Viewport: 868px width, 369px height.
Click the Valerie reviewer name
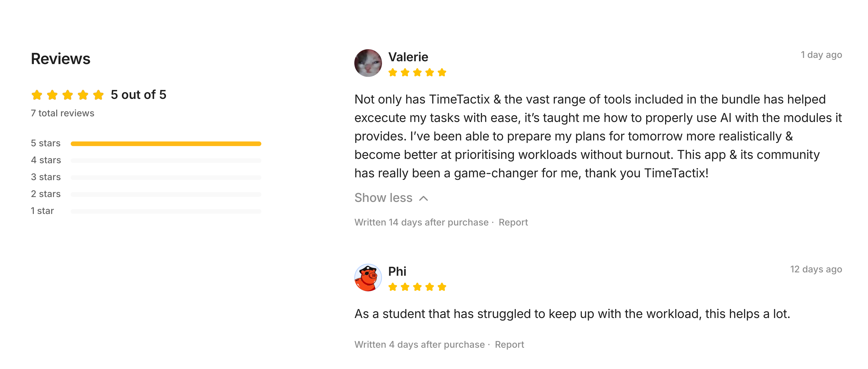[x=408, y=57]
